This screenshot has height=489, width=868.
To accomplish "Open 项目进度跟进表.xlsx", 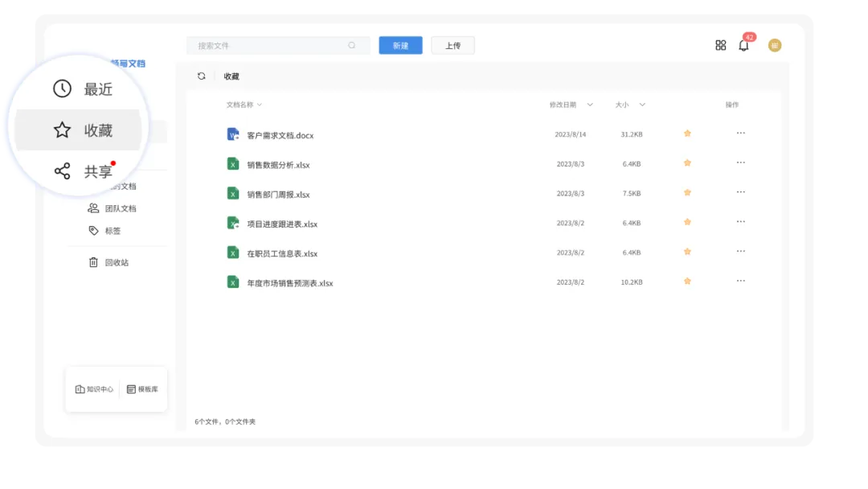I will [282, 224].
